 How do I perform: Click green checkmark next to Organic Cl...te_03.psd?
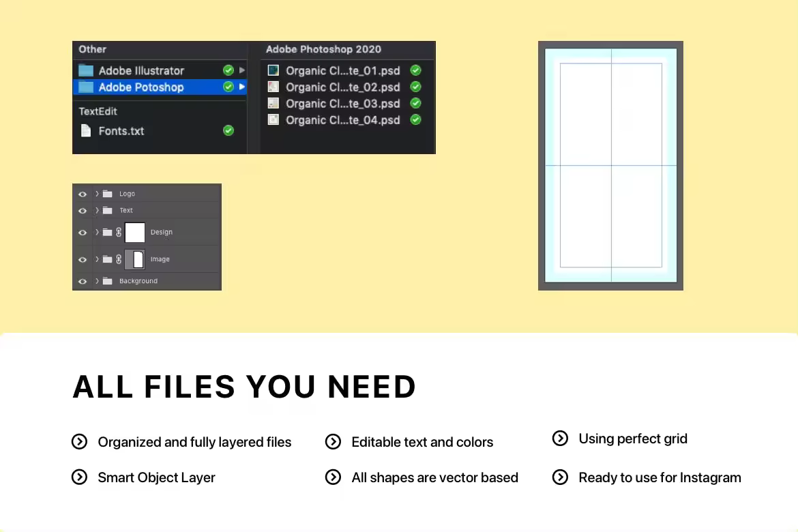point(416,104)
